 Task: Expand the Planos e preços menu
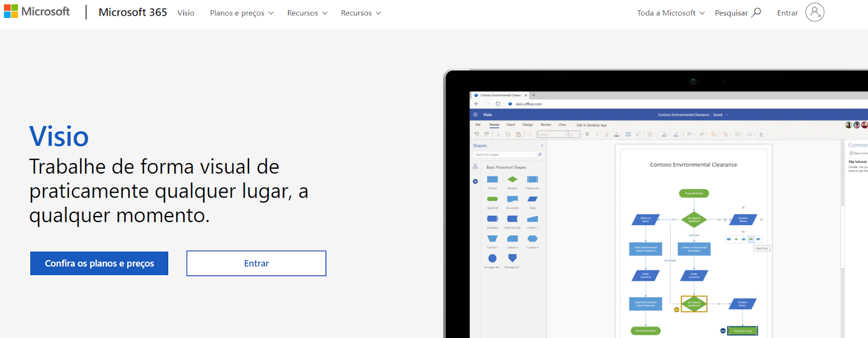click(241, 13)
